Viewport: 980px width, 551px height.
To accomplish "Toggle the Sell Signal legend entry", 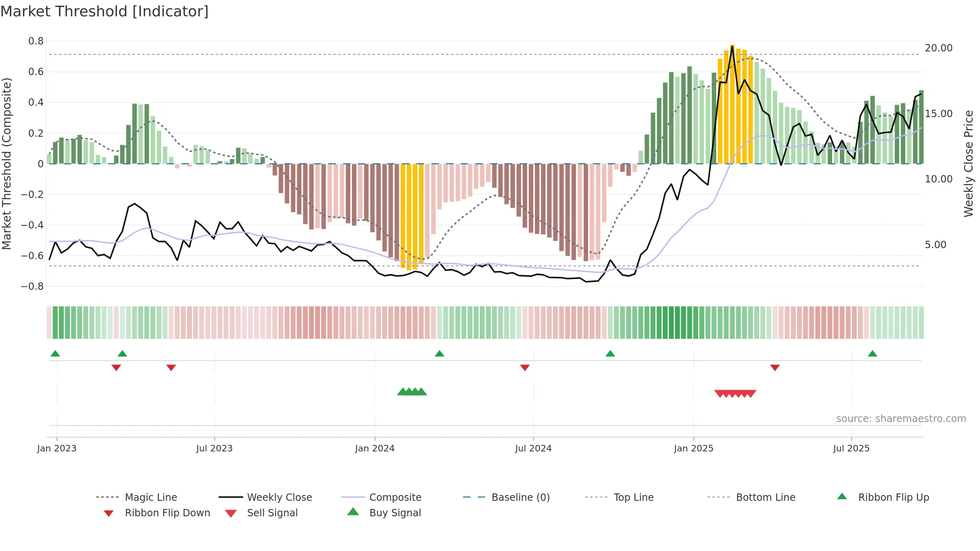I will pos(261,513).
